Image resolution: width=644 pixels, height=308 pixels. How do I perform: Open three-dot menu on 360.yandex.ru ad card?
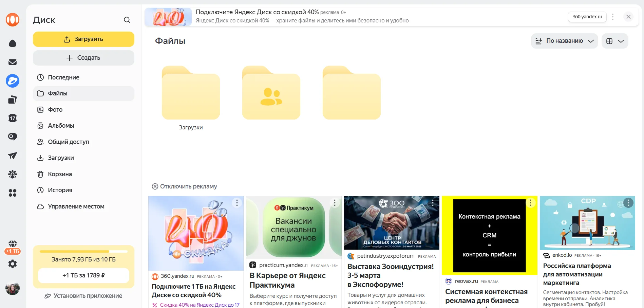pos(237,203)
